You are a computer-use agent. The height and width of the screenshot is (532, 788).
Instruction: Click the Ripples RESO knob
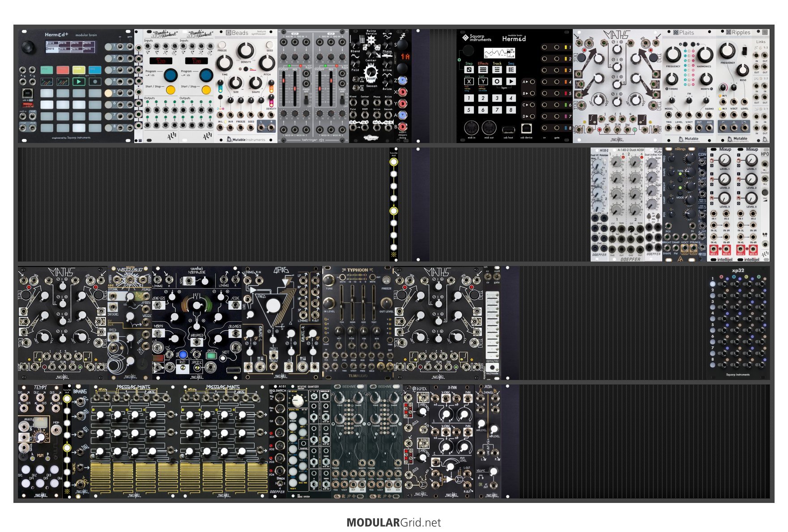[742, 70]
